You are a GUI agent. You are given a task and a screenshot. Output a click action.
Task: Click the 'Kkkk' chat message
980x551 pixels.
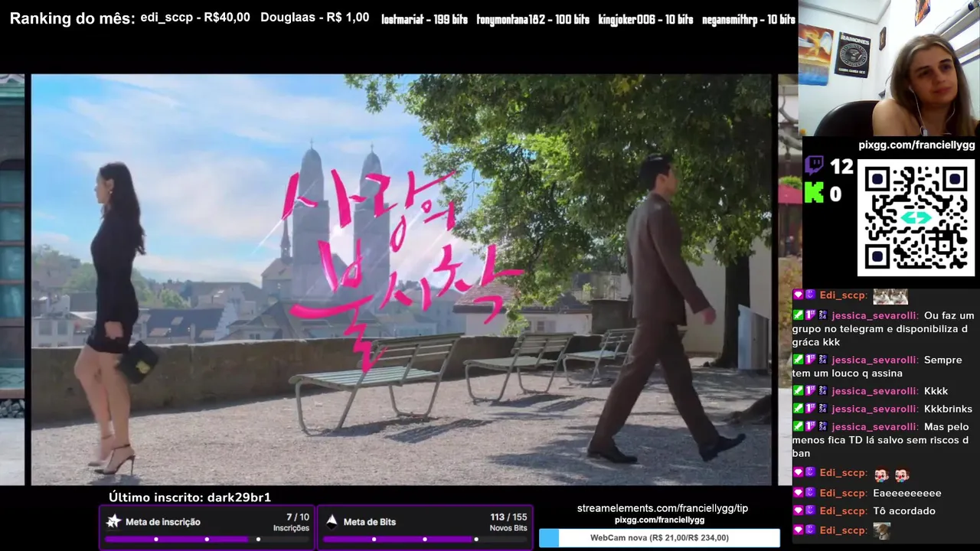(x=936, y=391)
